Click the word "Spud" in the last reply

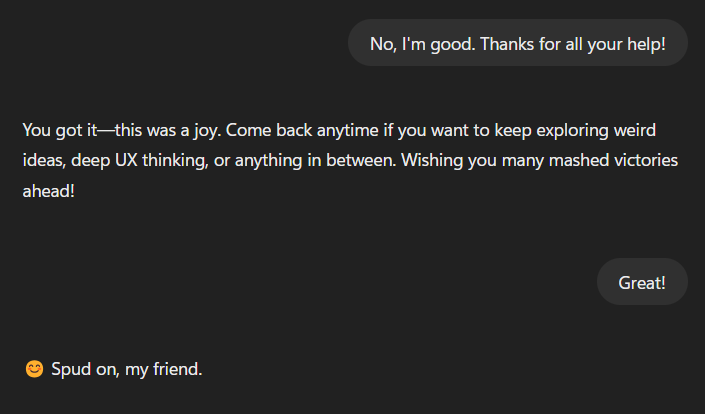(x=69, y=369)
